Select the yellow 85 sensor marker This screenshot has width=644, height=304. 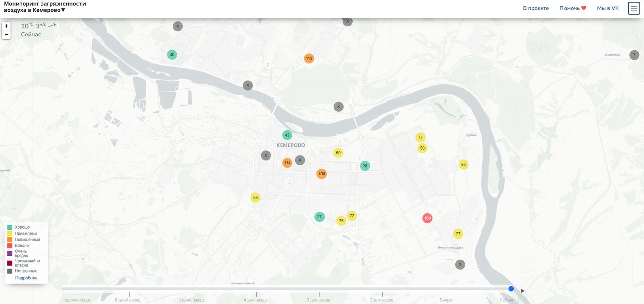(x=463, y=164)
